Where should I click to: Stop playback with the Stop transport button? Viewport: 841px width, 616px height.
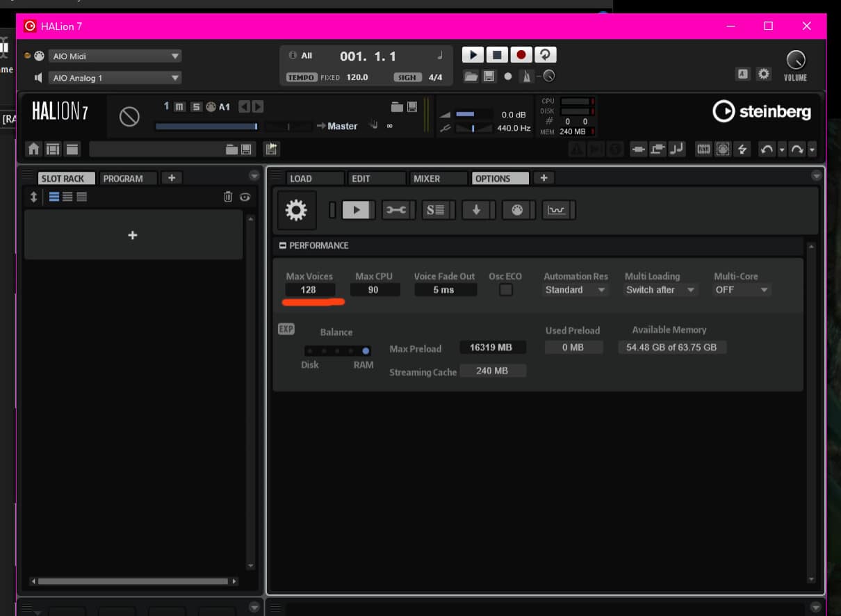pos(497,54)
